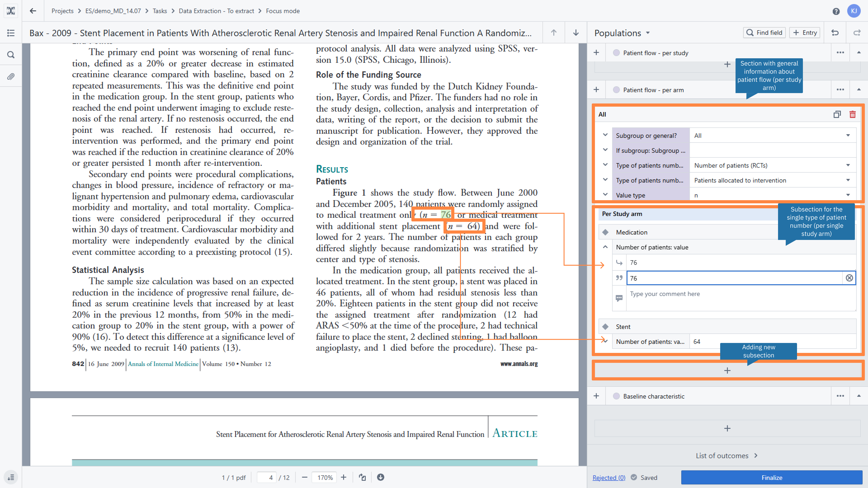Open the outline list icon in left sidebar
868x488 pixels.
[x=11, y=33]
